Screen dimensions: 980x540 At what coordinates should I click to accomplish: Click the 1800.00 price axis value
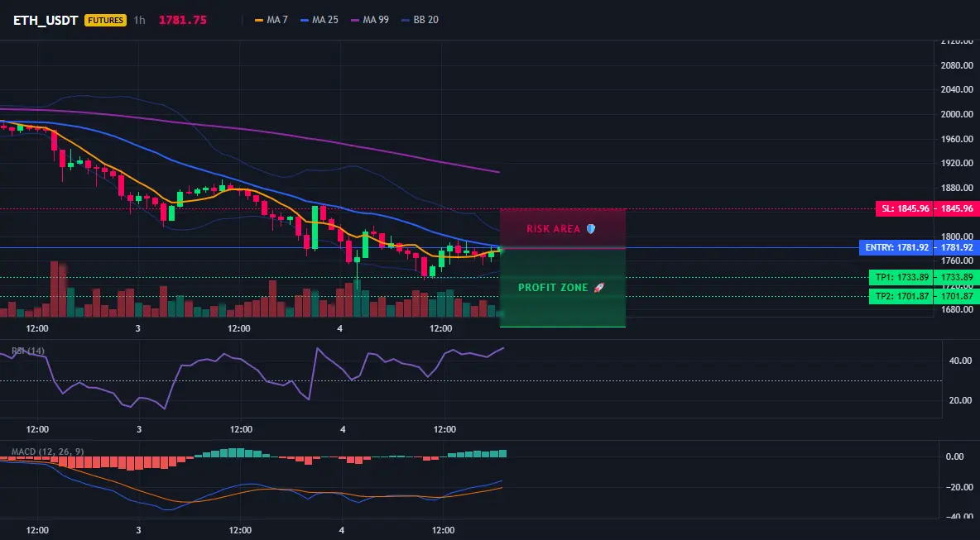click(x=957, y=237)
